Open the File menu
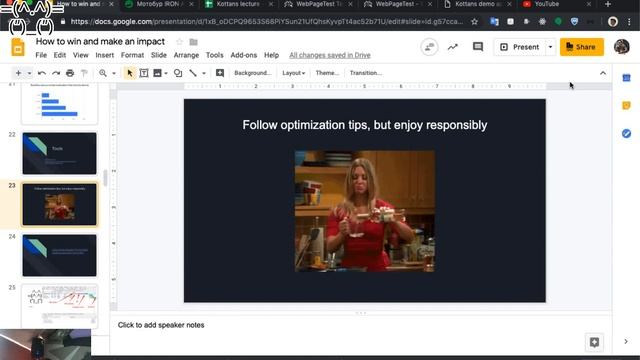640x360 pixels. point(41,55)
